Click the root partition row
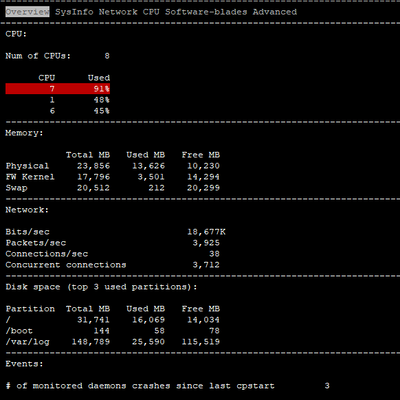Screen dimensions: 400x400 pyautogui.click(x=113, y=320)
